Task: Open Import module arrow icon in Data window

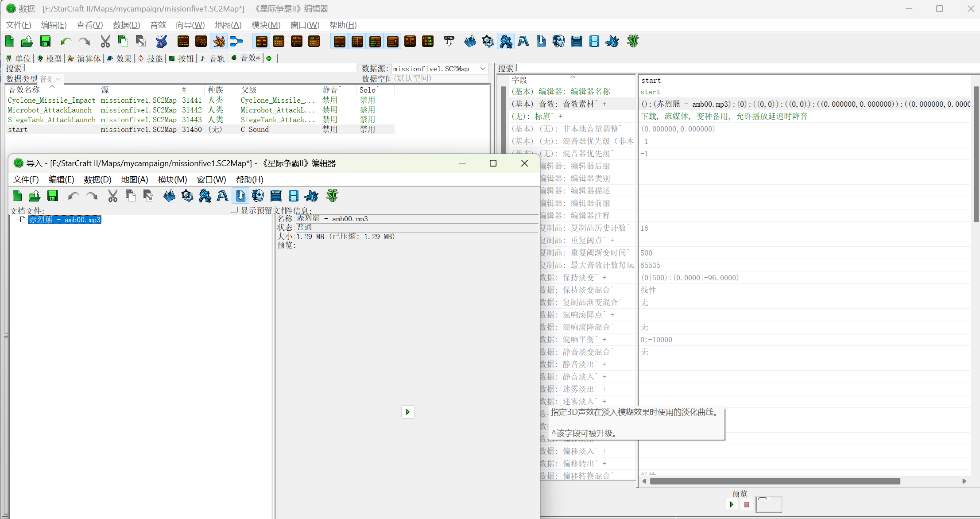Action: point(541,42)
